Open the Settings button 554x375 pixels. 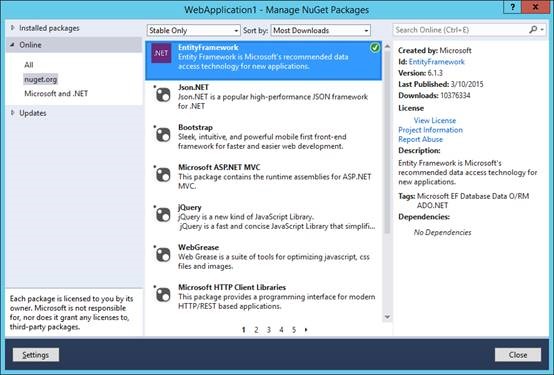(x=36, y=355)
